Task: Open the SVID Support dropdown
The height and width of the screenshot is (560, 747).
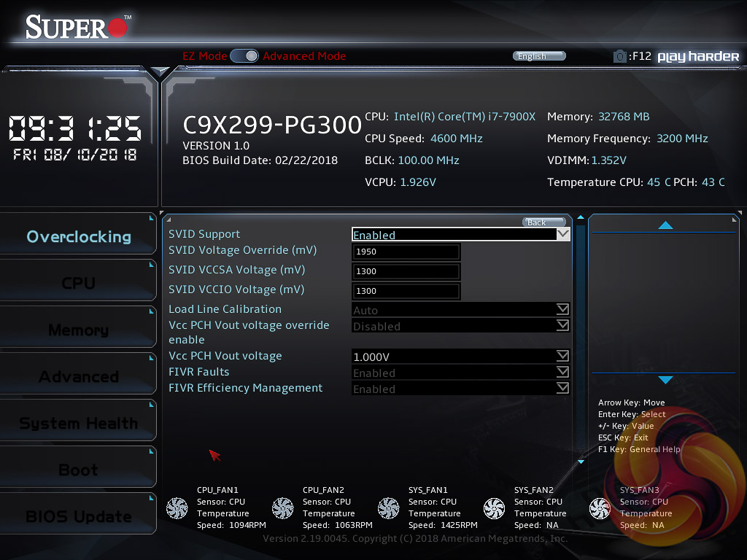Action: (x=461, y=234)
